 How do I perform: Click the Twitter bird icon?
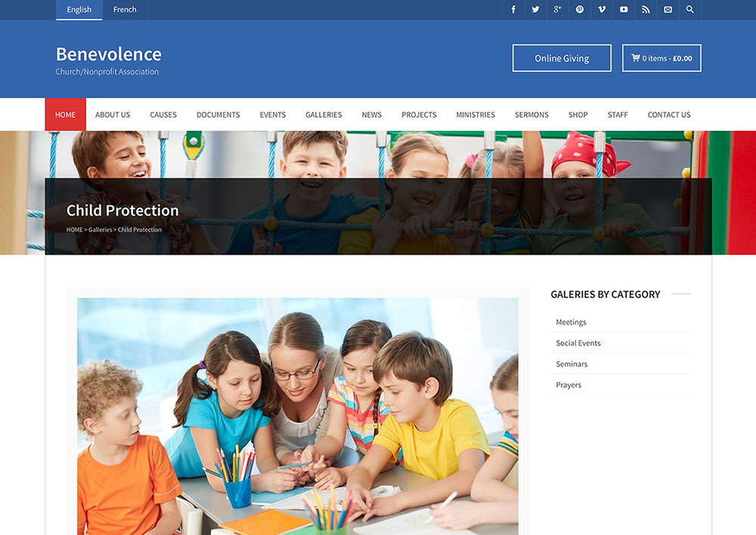point(535,10)
